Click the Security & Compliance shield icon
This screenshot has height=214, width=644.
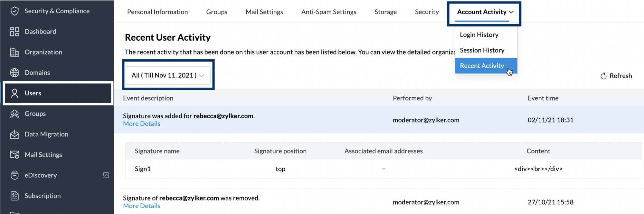tap(14, 11)
